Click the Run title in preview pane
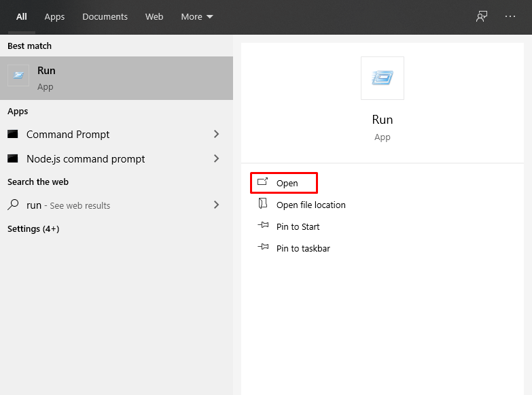The image size is (532, 395). click(383, 120)
